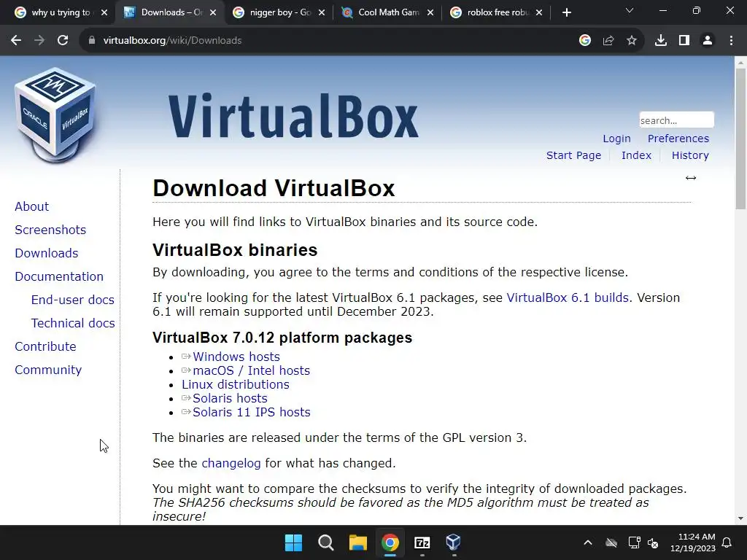Open the notification bell
Viewport: 747px width, 560px height.
coord(727,542)
